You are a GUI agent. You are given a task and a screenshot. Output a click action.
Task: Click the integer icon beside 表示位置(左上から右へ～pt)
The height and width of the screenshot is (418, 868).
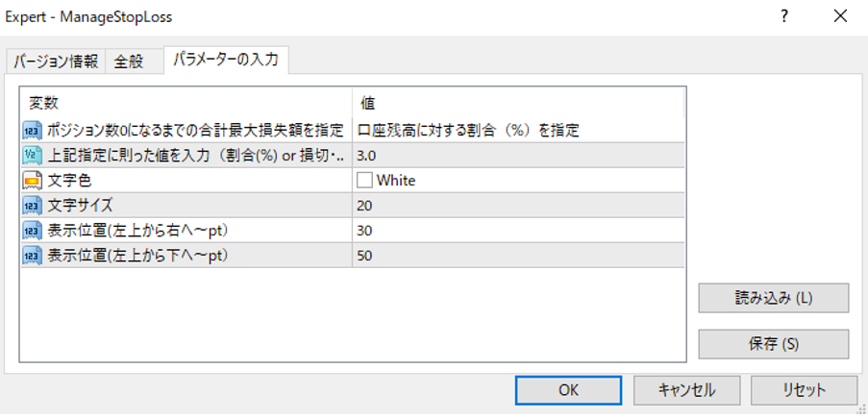pyautogui.click(x=31, y=230)
